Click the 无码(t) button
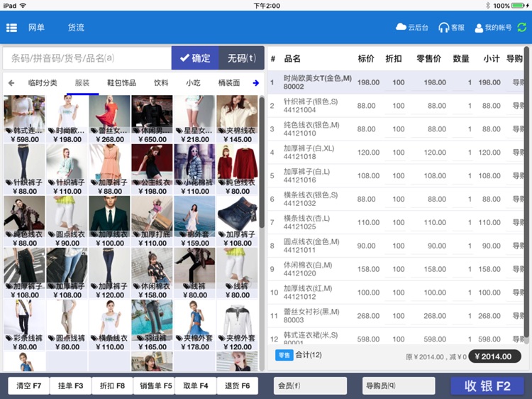532x399 pixels. 242,58
